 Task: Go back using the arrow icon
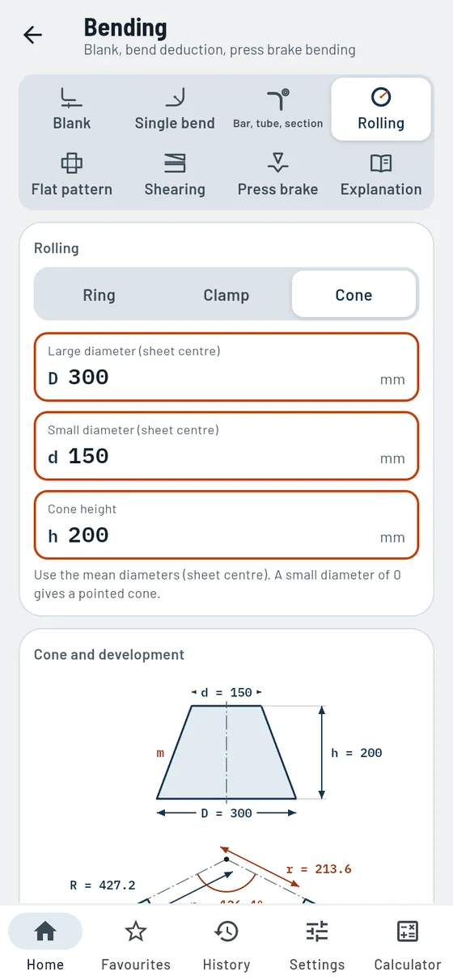point(32,35)
